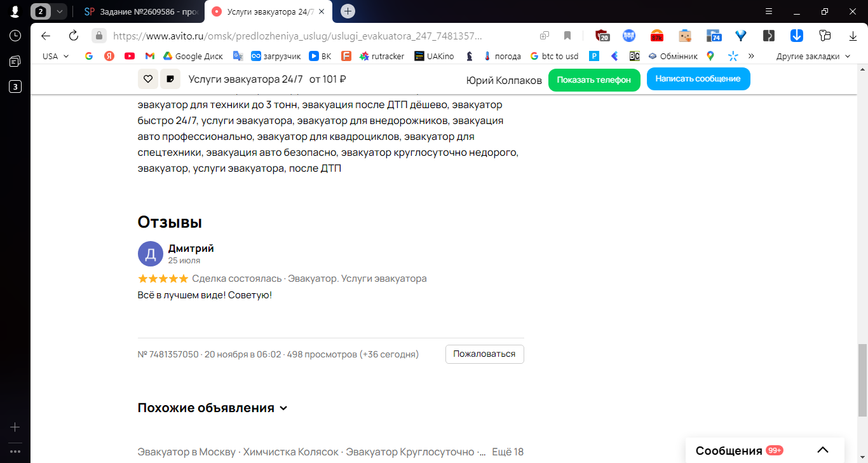Show hidden bookmarks with the double chevron
The width and height of the screenshot is (868, 463).
751,56
